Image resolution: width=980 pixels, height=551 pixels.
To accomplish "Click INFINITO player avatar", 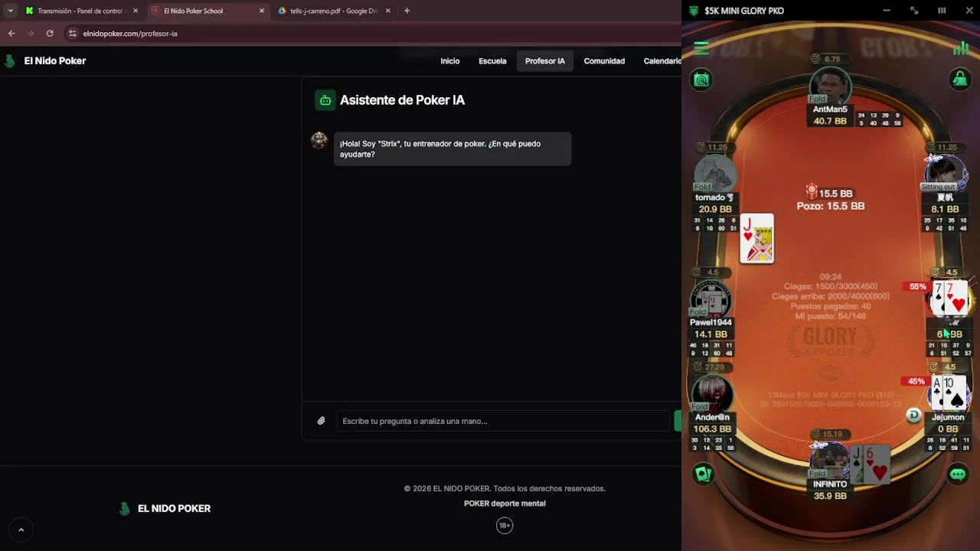I will click(830, 461).
